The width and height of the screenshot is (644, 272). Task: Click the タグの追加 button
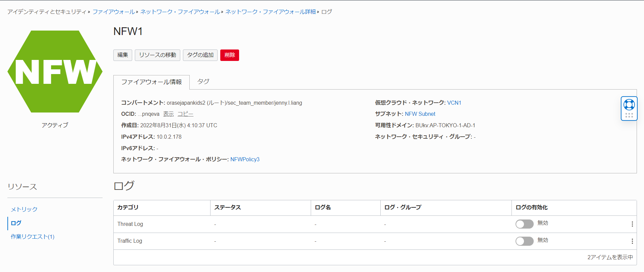point(200,55)
